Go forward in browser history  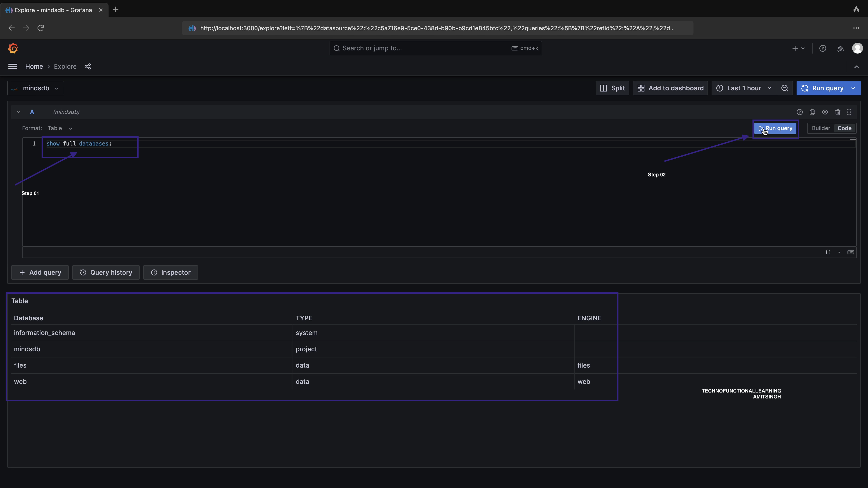coord(26,28)
